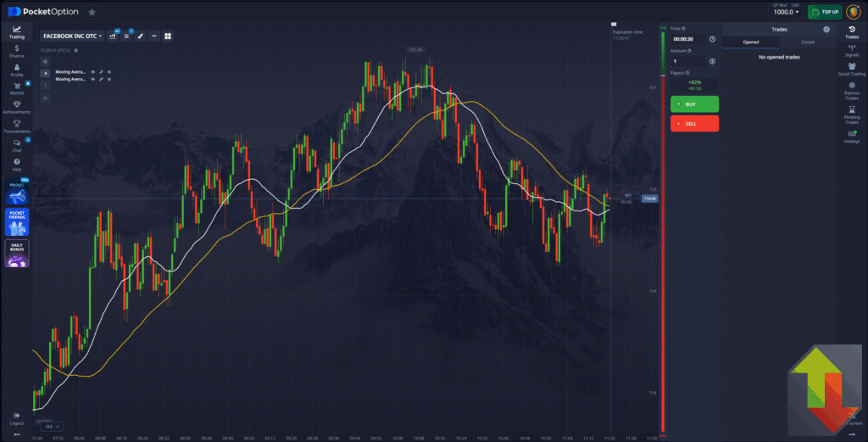Click the +92% payout value

(695, 82)
